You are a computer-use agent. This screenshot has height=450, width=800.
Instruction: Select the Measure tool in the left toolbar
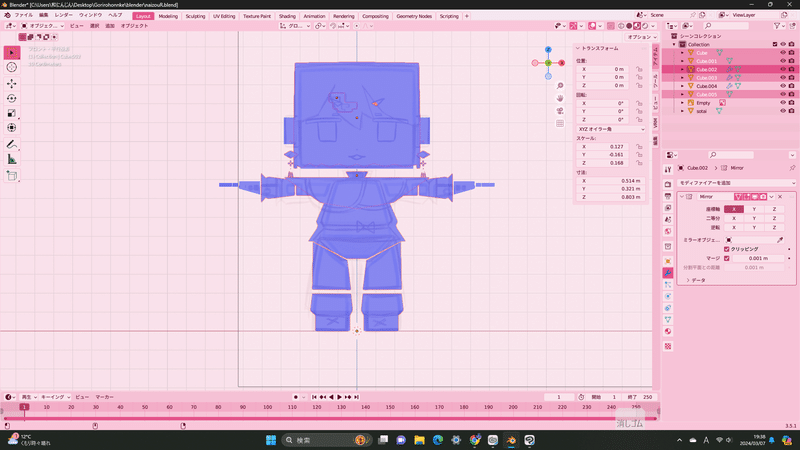point(12,159)
